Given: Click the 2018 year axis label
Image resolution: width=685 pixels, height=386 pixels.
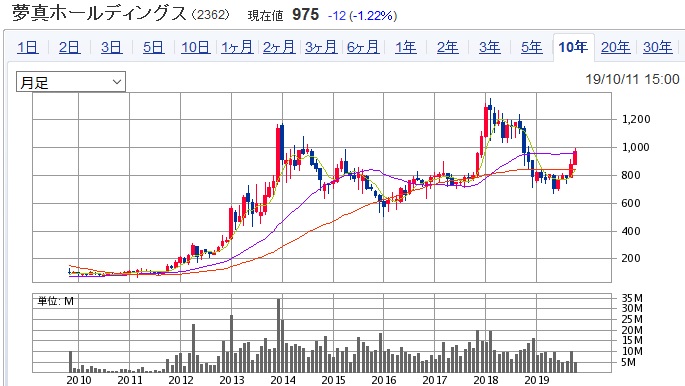Looking at the screenshot, I should click(x=486, y=380).
